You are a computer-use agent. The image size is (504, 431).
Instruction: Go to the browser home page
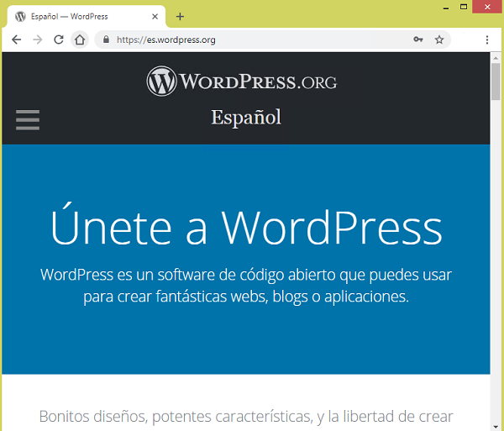(80, 39)
